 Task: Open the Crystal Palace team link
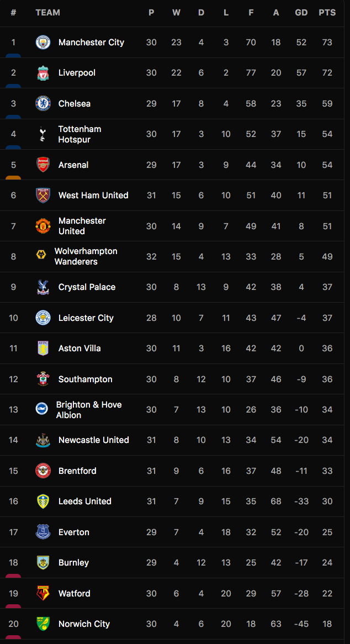pyautogui.click(x=87, y=287)
